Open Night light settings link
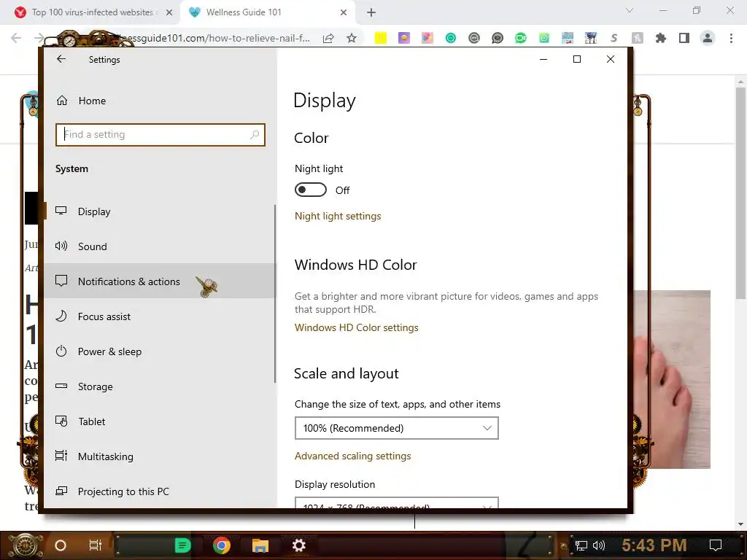This screenshot has height=560, width=747. click(338, 216)
